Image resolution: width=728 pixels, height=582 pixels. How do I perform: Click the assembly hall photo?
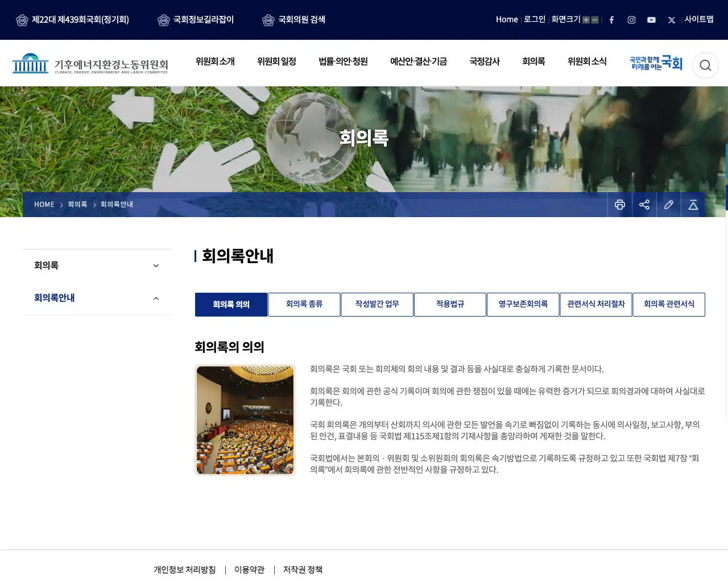tap(245, 420)
